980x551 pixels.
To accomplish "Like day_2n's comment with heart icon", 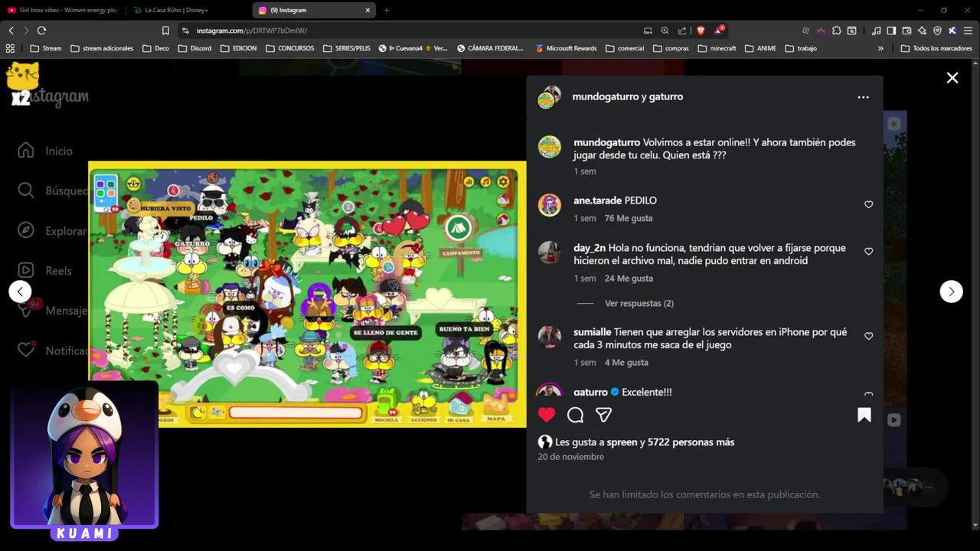I will click(x=868, y=251).
